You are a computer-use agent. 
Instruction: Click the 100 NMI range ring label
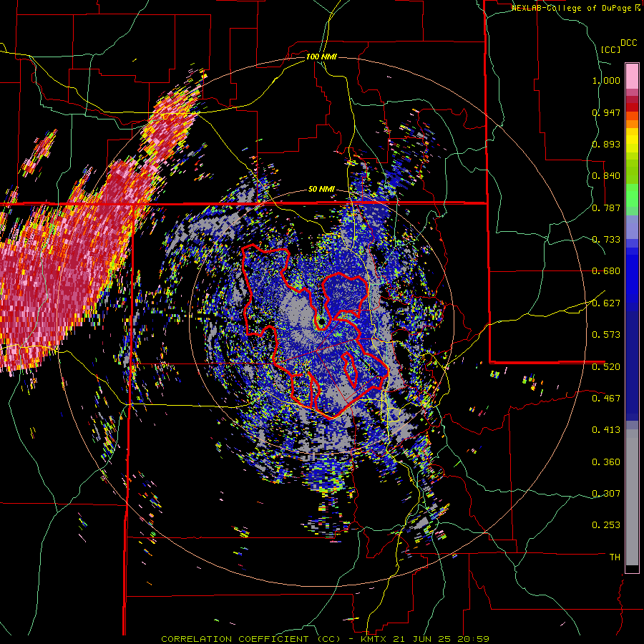tap(321, 57)
